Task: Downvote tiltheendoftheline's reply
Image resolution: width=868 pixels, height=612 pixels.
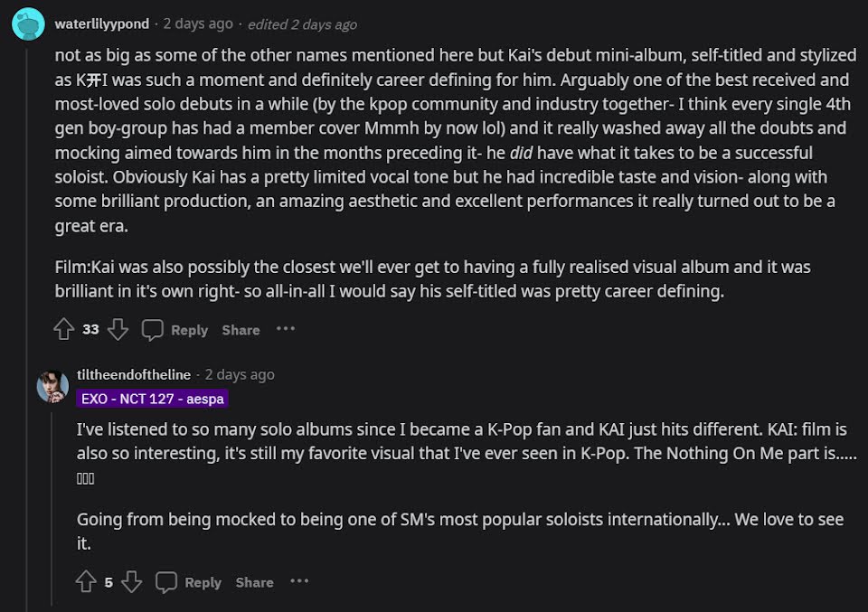Action: pyautogui.click(x=131, y=582)
